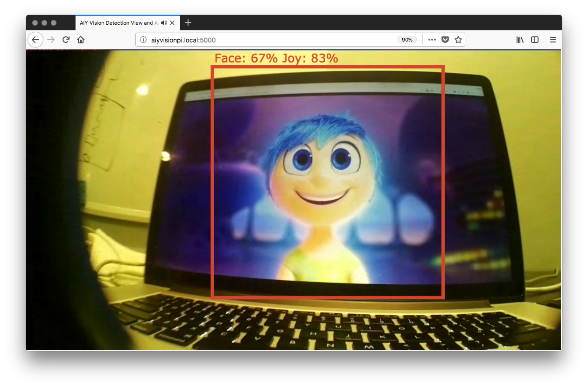Mute the tab audio speaker icon
This screenshot has height=388, width=588.
click(164, 23)
